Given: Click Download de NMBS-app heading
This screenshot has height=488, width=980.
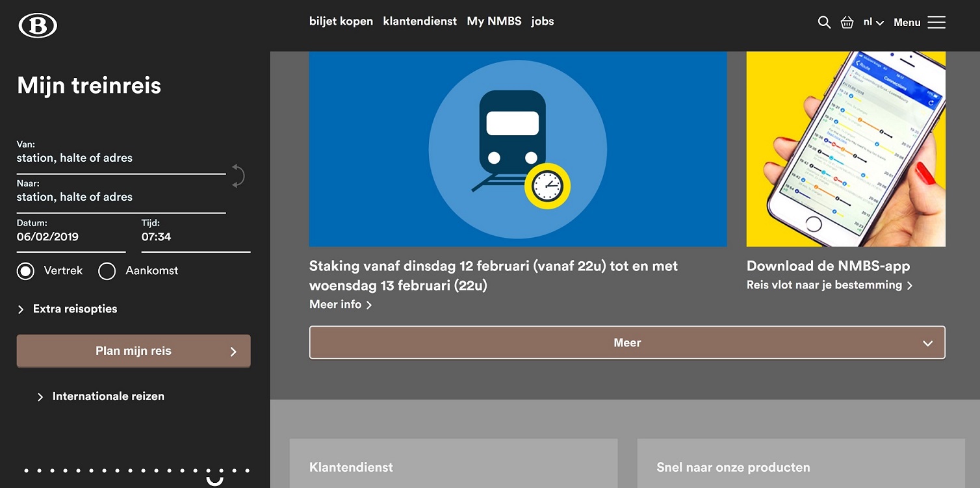Looking at the screenshot, I should coord(828,266).
